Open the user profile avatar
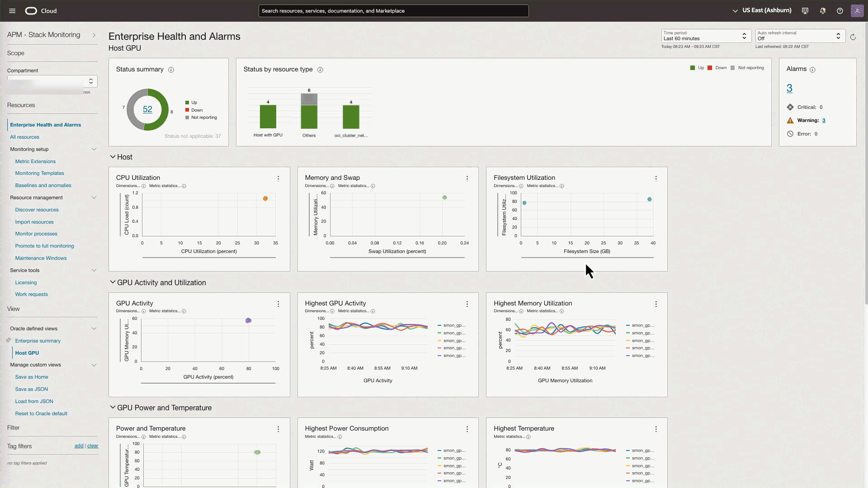The height and width of the screenshot is (488, 868). point(857,11)
